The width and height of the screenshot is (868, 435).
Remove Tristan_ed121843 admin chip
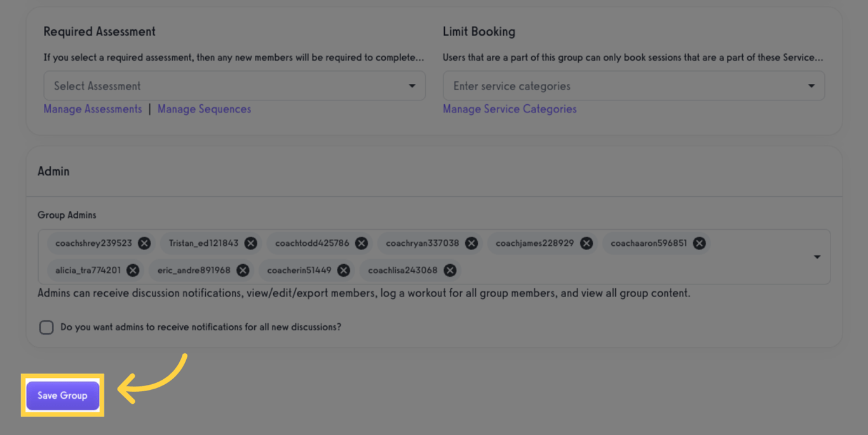pos(250,243)
